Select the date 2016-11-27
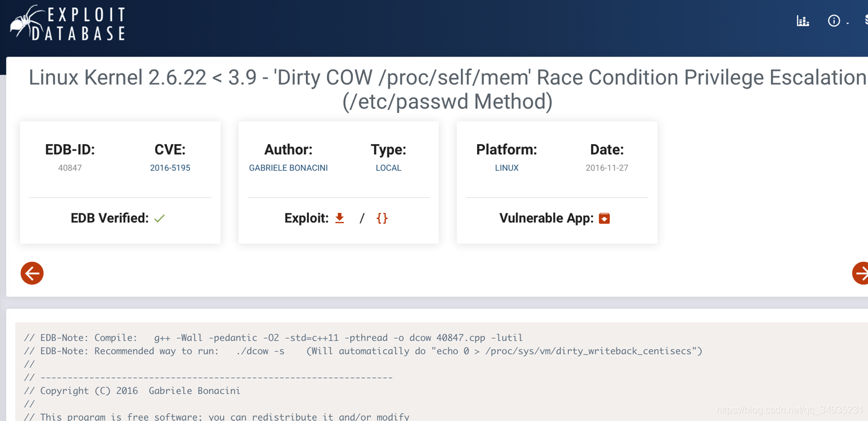The width and height of the screenshot is (868, 421). (607, 168)
